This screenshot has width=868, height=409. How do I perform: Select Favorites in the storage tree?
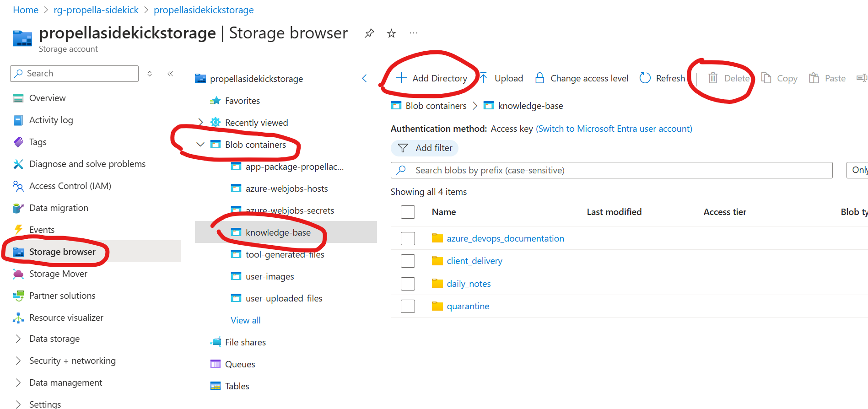point(243,101)
